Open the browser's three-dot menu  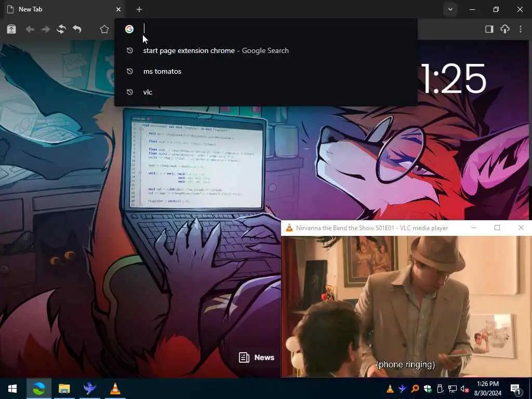pyautogui.click(x=521, y=29)
